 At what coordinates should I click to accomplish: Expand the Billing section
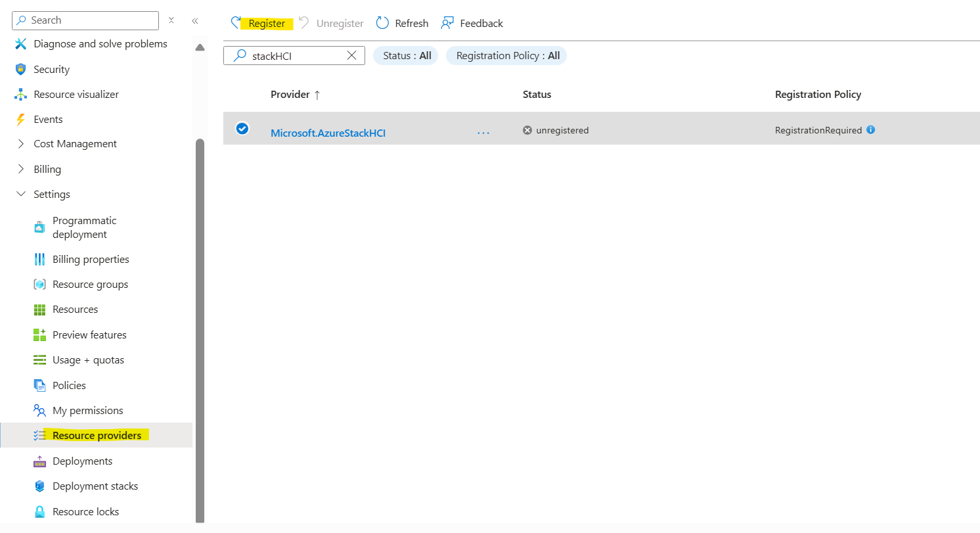point(21,169)
